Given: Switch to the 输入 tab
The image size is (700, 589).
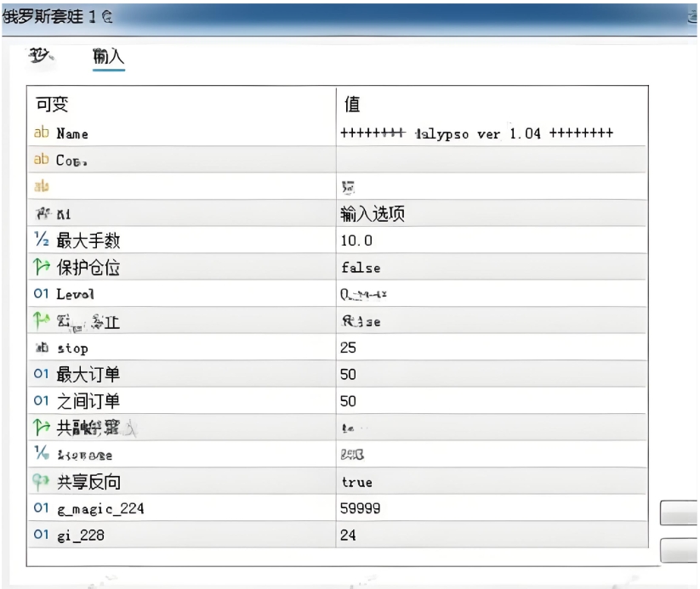Looking at the screenshot, I should click(109, 57).
